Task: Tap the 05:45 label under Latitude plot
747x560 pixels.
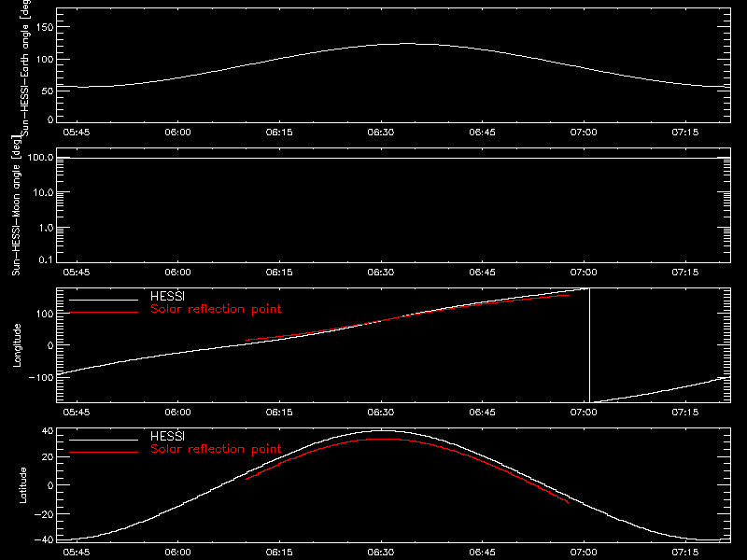Action: 77,553
